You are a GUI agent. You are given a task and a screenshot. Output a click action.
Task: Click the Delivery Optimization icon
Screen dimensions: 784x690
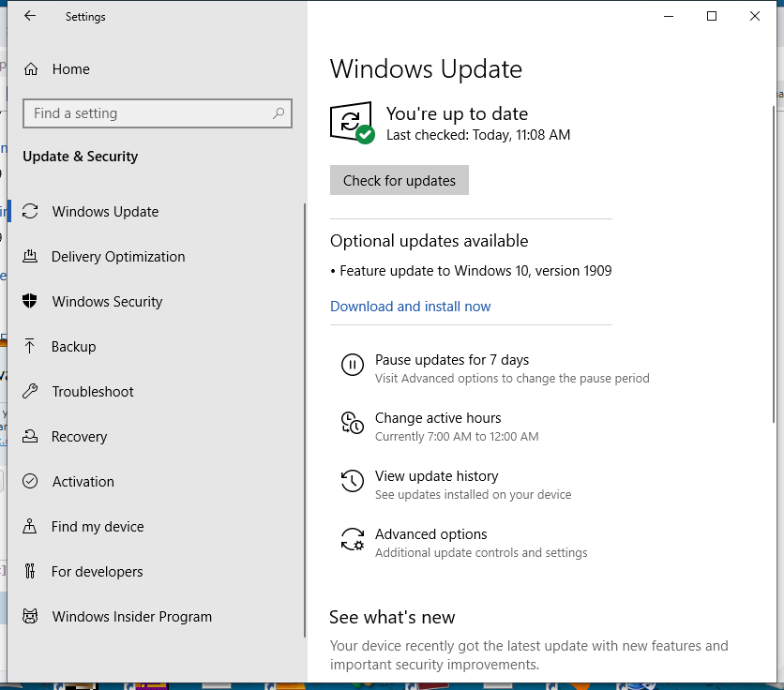point(30,256)
